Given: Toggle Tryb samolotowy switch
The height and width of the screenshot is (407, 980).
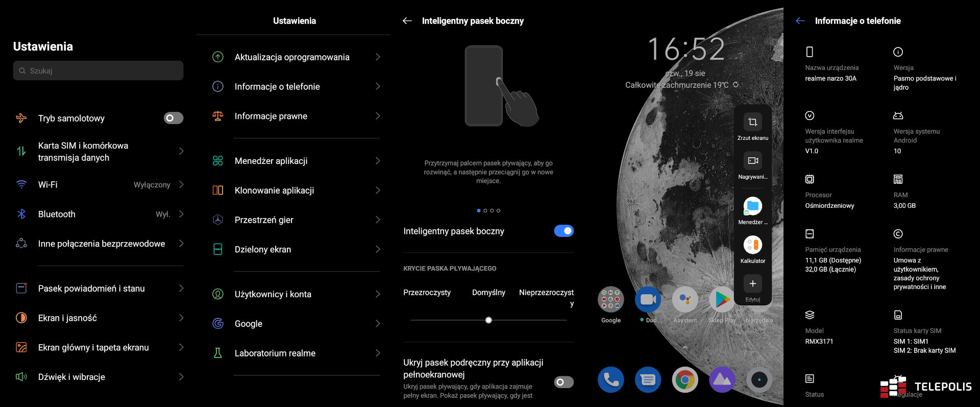Looking at the screenshot, I should pos(173,118).
